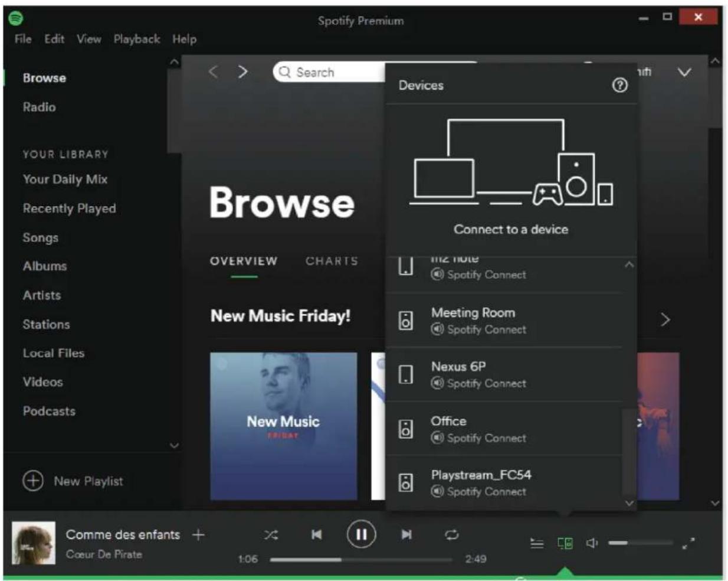Open the New Music Friday playlist cover

283,426
